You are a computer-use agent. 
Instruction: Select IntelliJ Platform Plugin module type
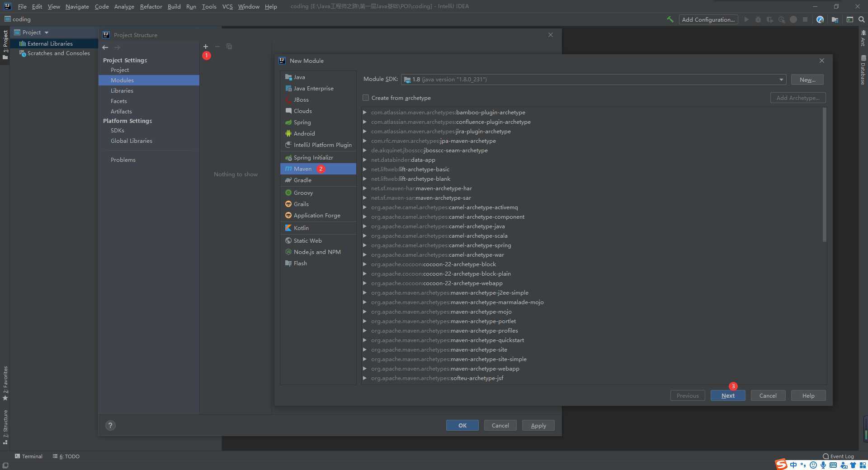[318, 145]
